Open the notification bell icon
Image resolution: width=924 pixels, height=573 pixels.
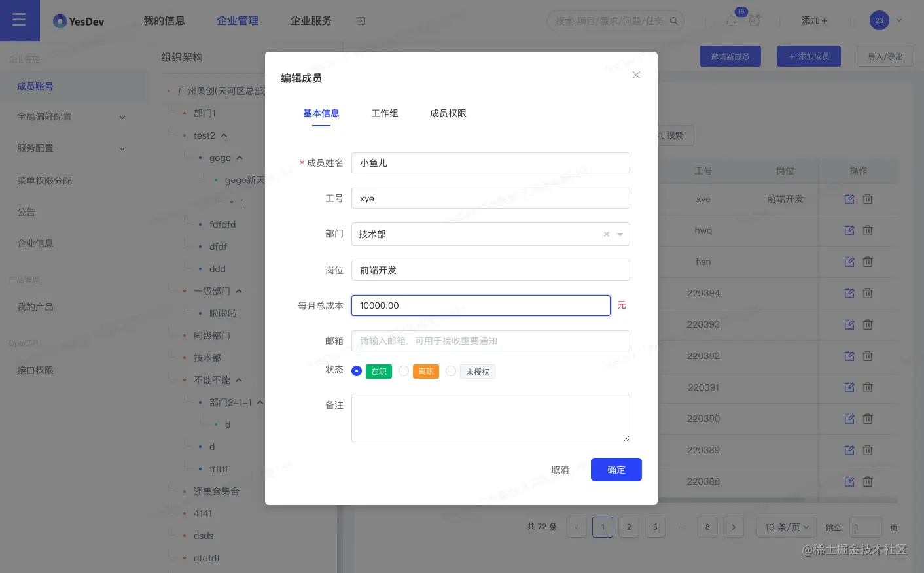pyautogui.click(x=730, y=20)
